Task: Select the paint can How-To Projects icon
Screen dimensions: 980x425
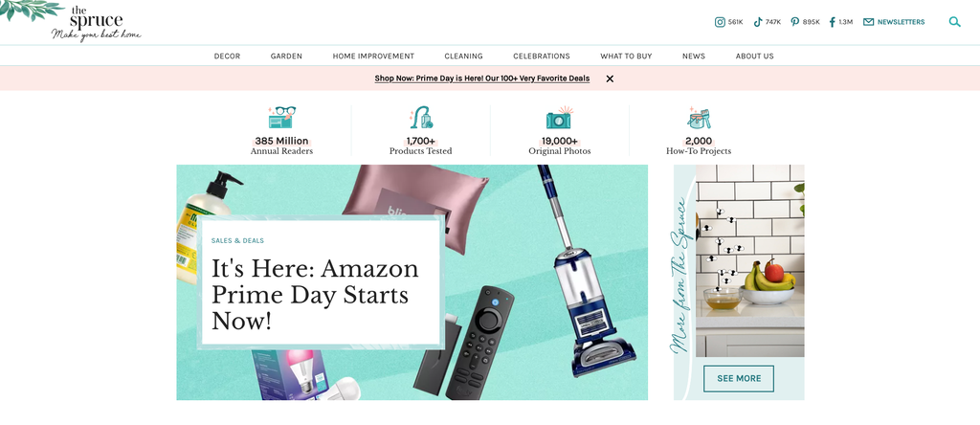Action: tap(699, 118)
